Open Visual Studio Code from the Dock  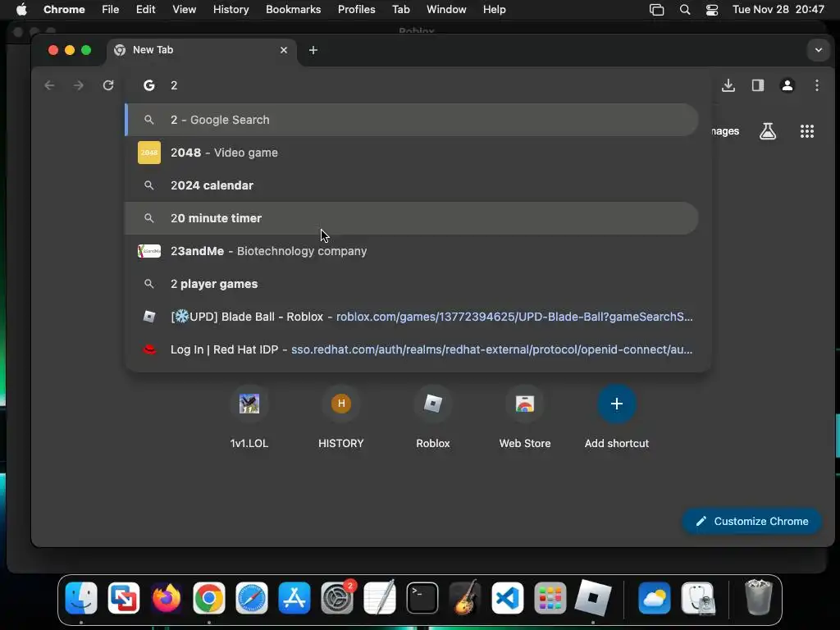click(507, 598)
